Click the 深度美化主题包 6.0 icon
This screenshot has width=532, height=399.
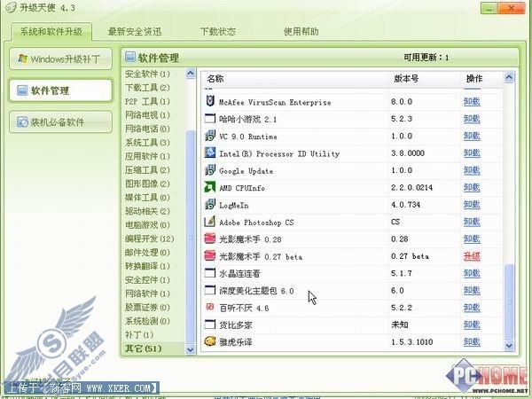point(210,290)
